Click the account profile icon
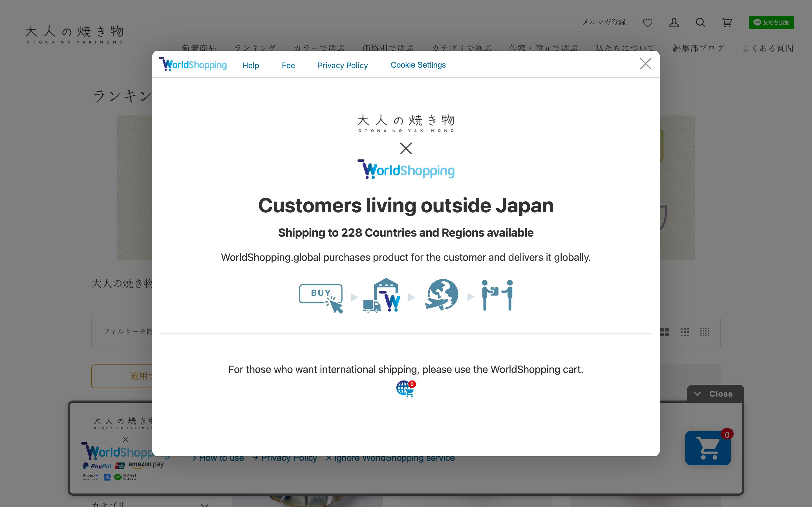This screenshot has height=507, width=812. point(674,23)
